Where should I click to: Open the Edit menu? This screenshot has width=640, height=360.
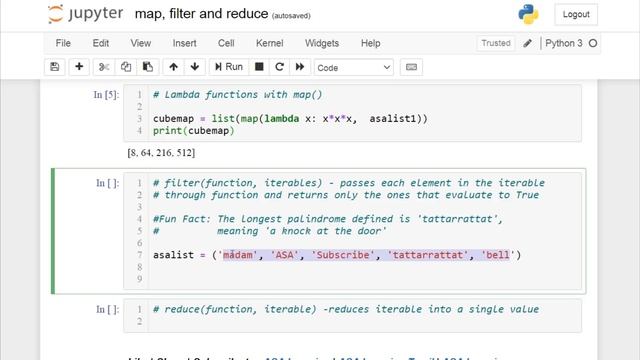(x=100, y=43)
